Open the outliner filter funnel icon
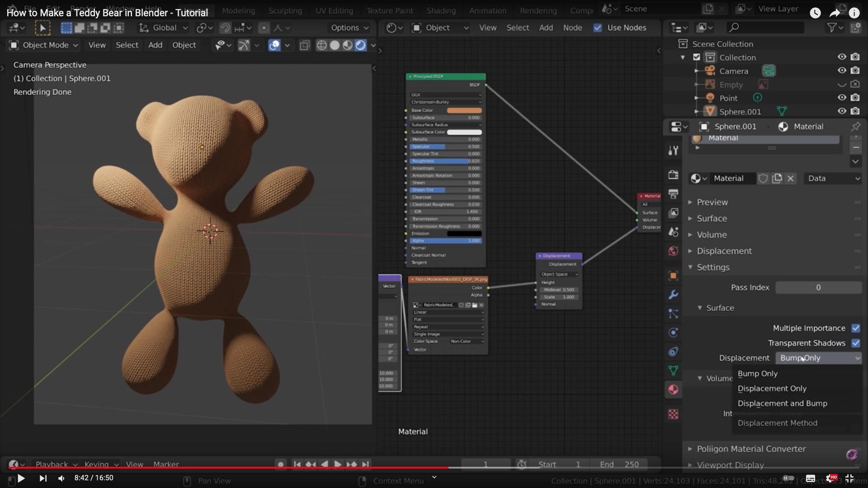This screenshot has height=488, width=868. pos(831,28)
